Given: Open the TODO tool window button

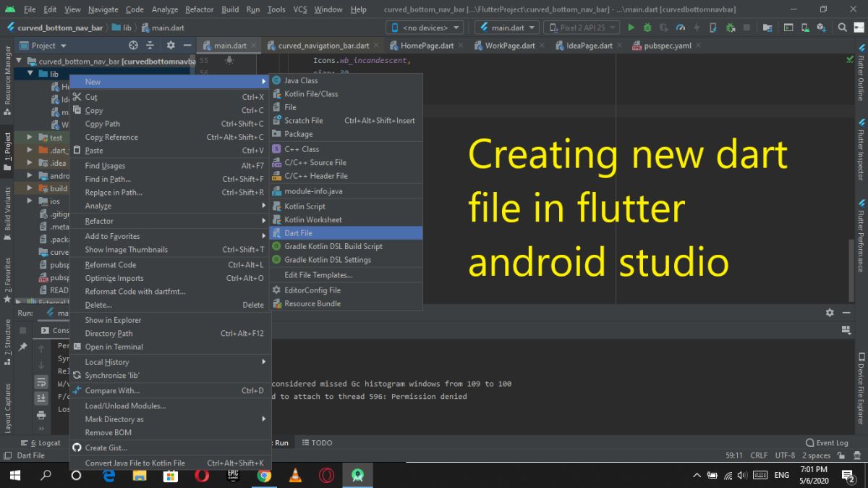Looking at the screenshot, I should [317, 442].
